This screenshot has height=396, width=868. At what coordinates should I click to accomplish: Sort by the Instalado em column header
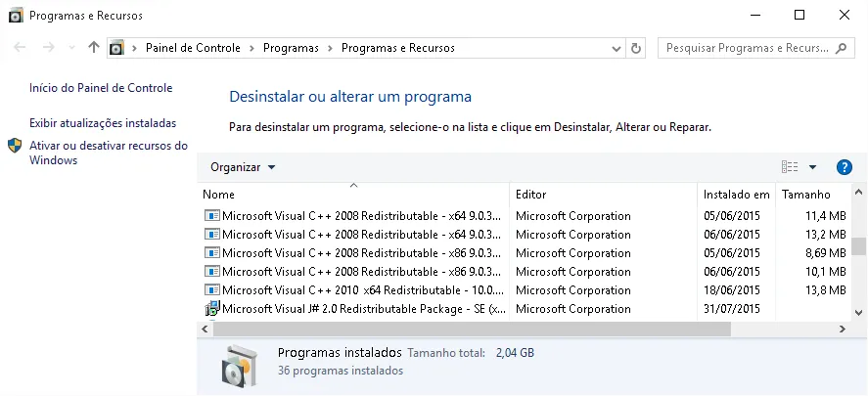point(736,195)
